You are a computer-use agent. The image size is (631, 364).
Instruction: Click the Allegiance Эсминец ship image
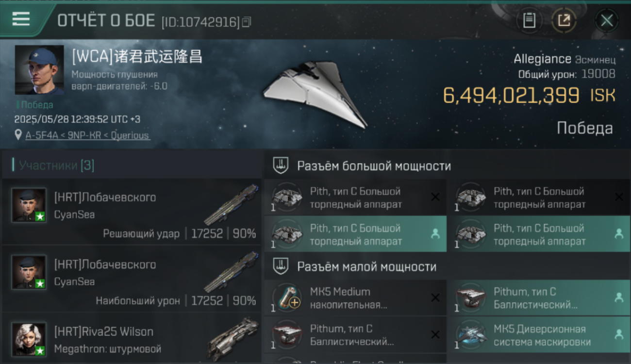315,95
